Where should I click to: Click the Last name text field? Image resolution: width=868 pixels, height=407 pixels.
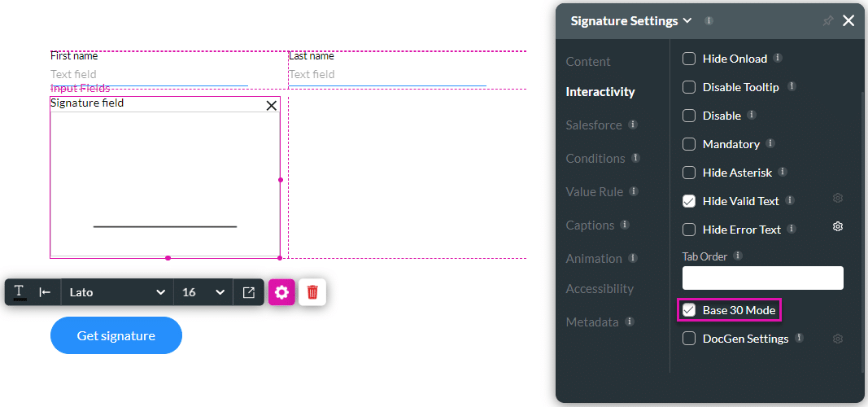(387, 76)
